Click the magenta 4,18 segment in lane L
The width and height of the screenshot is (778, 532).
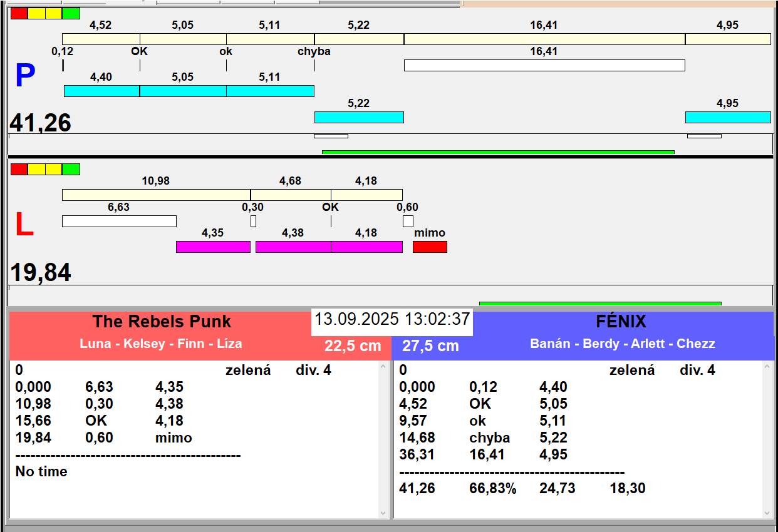click(366, 247)
